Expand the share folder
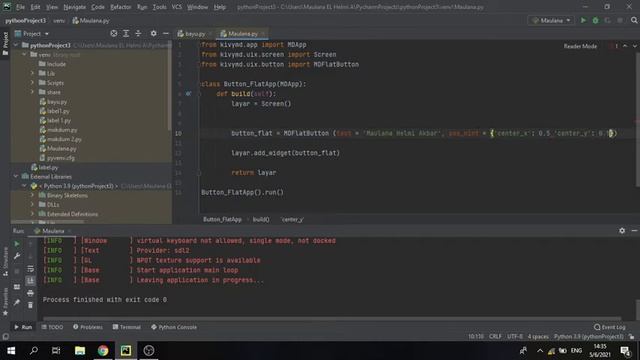The image size is (640, 360). [32, 92]
